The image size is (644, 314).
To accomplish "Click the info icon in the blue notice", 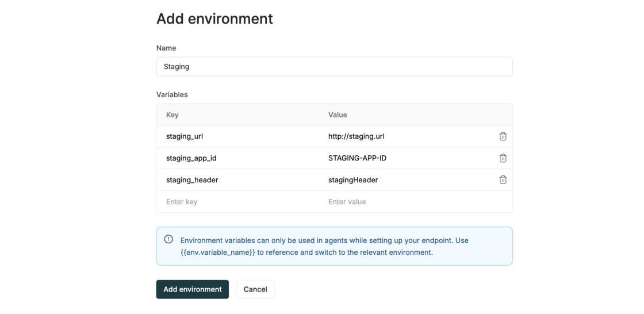I will pyautogui.click(x=168, y=239).
